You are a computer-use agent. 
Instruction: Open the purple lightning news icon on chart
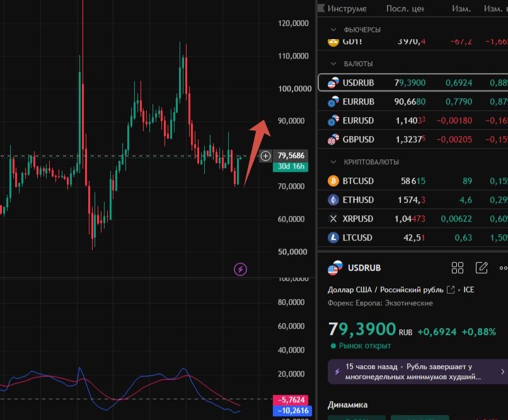[x=240, y=270]
